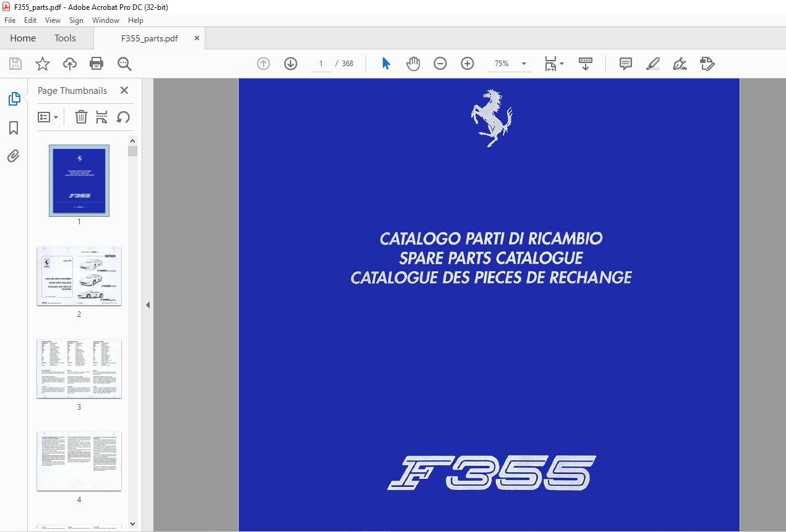Click the Save file icon
The height and width of the screenshot is (532, 786).
click(15, 64)
